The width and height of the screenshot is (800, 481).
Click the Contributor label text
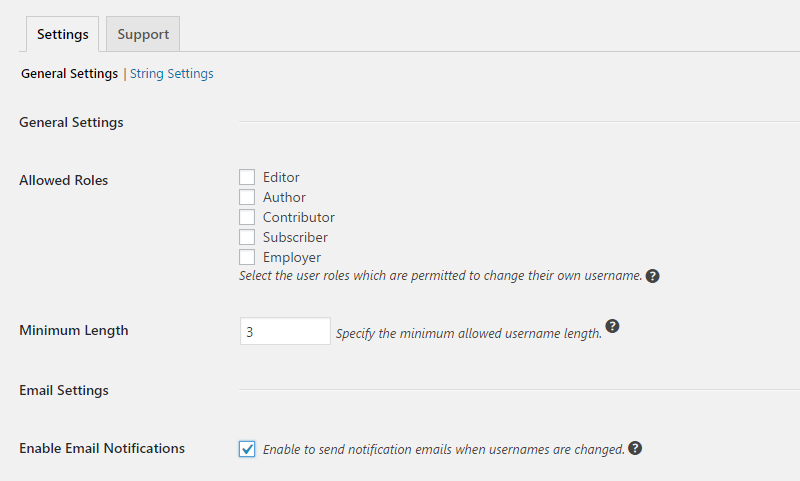(x=298, y=217)
